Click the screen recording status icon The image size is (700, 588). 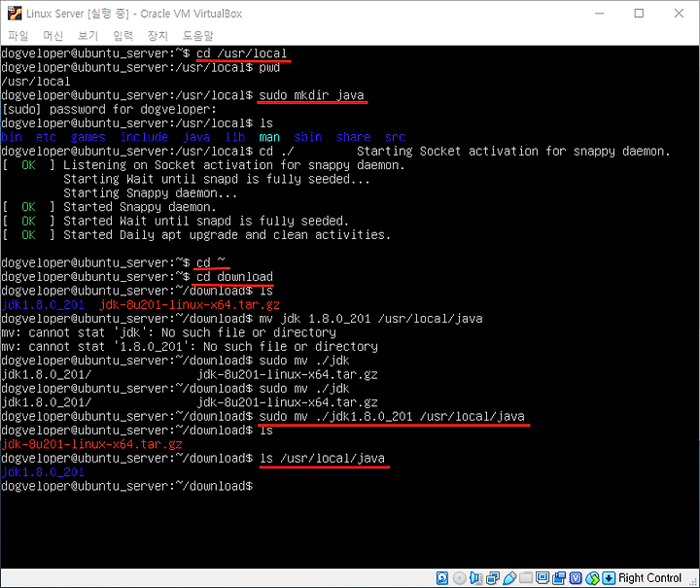pyautogui.click(x=559, y=578)
